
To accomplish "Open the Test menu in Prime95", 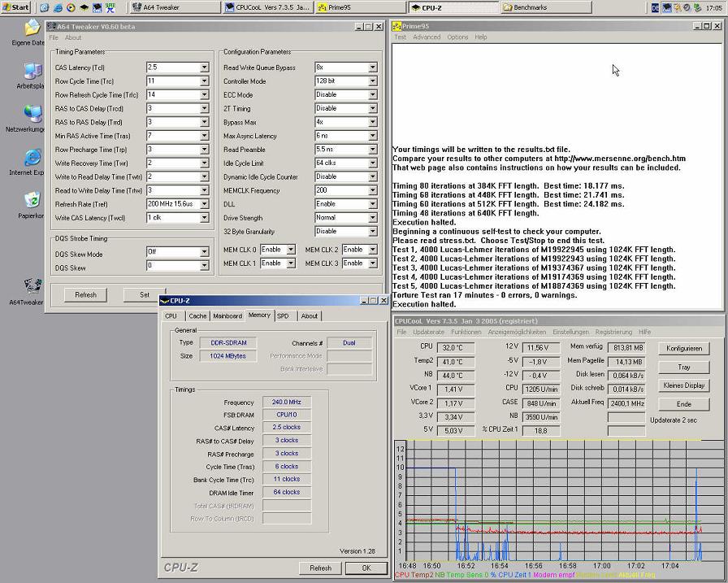I will point(401,37).
